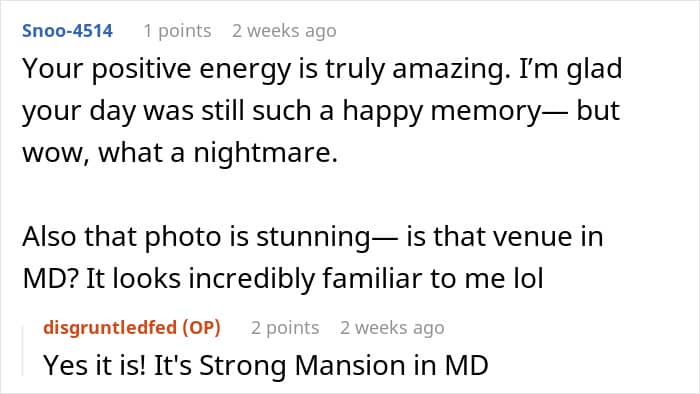Click the line "Also that photo is stunning"
Viewport: 700px width, 394px height.
click(196, 236)
